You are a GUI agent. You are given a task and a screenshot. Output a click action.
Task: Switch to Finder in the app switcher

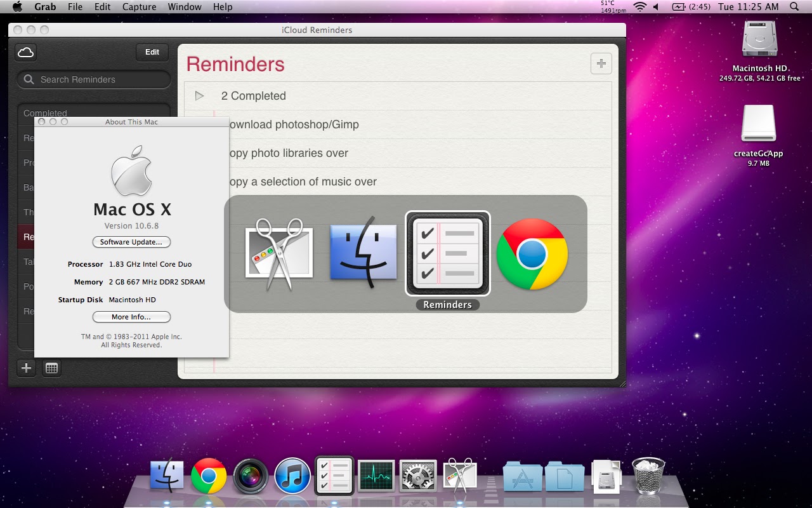pyautogui.click(x=363, y=254)
